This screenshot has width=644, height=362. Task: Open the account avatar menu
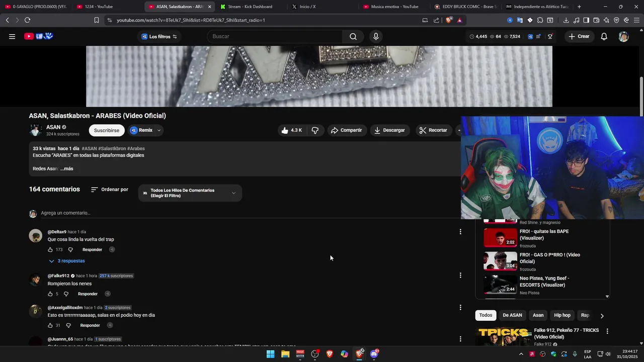coord(624,36)
